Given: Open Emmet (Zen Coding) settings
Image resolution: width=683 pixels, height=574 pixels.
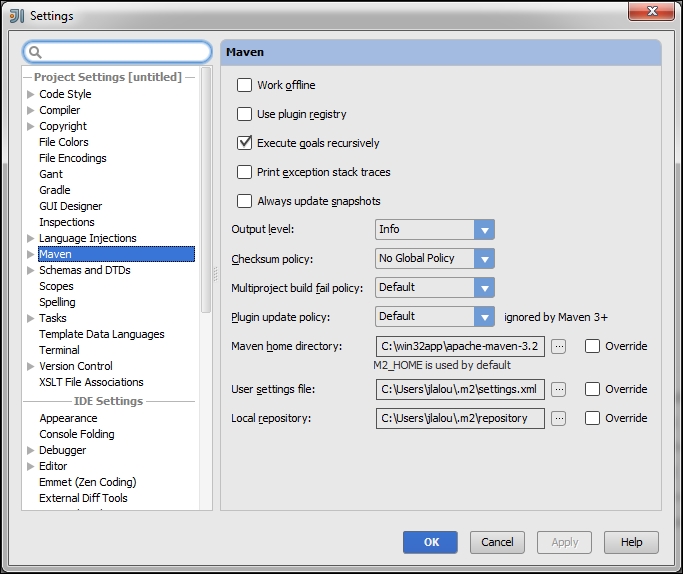Looking at the screenshot, I should point(88,483).
